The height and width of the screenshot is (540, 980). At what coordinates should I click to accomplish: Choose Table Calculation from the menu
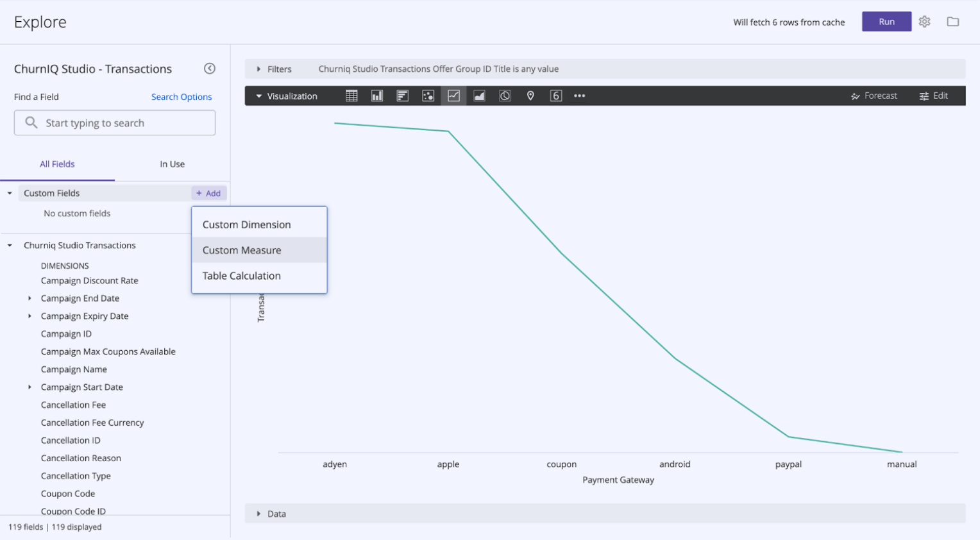pyautogui.click(x=259, y=276)
